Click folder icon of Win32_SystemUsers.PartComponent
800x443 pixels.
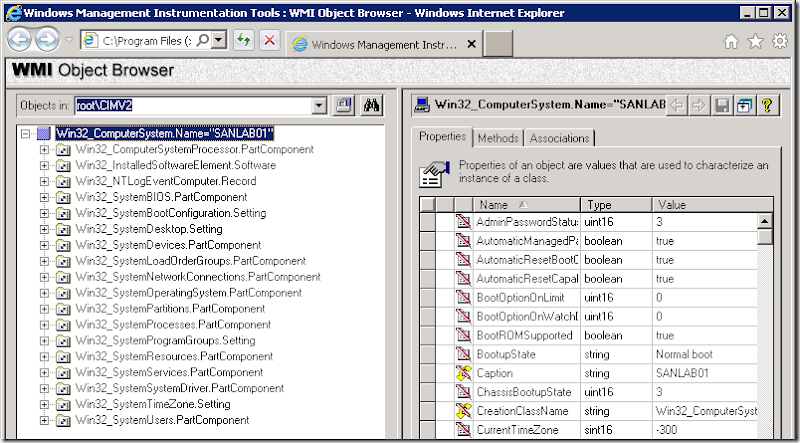pyautogui.click(x=63, y=421)
